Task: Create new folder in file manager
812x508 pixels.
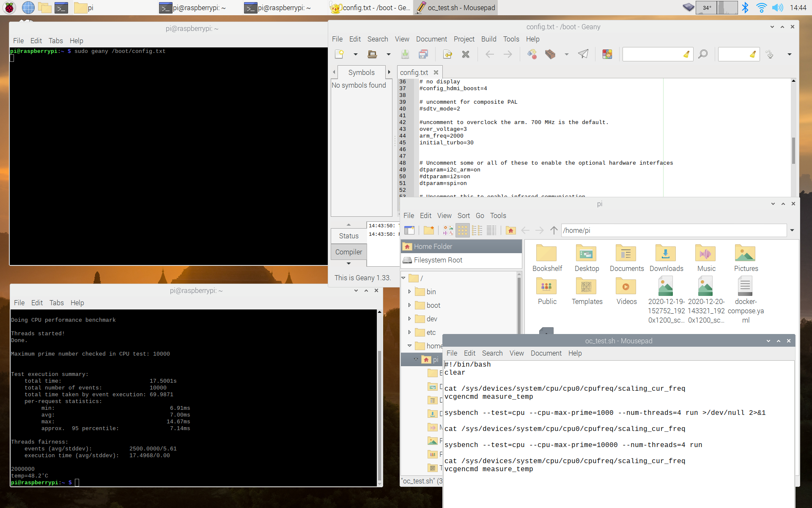Action: pos(429,230)
